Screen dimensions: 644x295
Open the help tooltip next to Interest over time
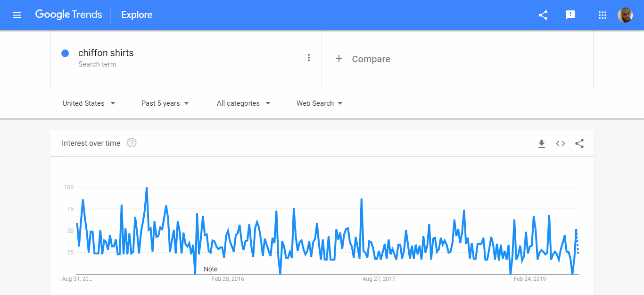(131, 143)
